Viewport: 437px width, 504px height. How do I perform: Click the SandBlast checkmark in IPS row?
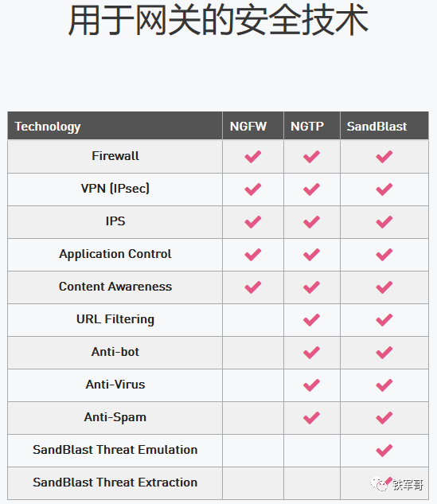tap(384, 222)
